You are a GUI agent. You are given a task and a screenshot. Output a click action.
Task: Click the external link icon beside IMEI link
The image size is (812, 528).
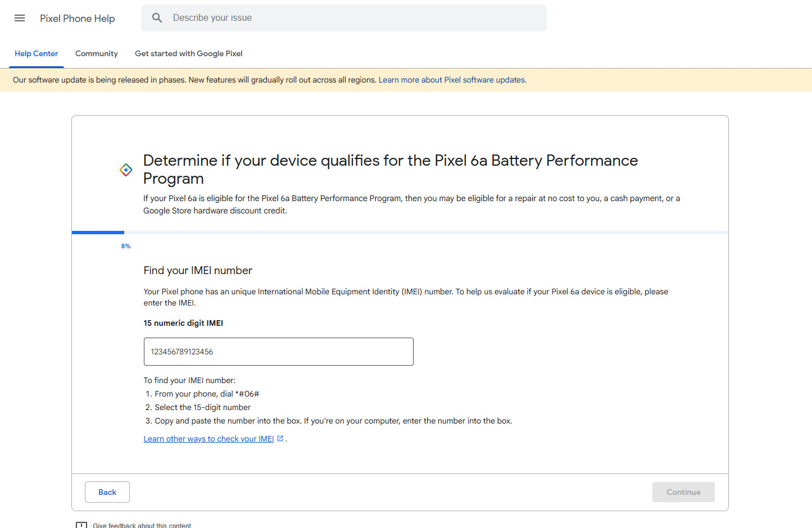pos(280,439)
